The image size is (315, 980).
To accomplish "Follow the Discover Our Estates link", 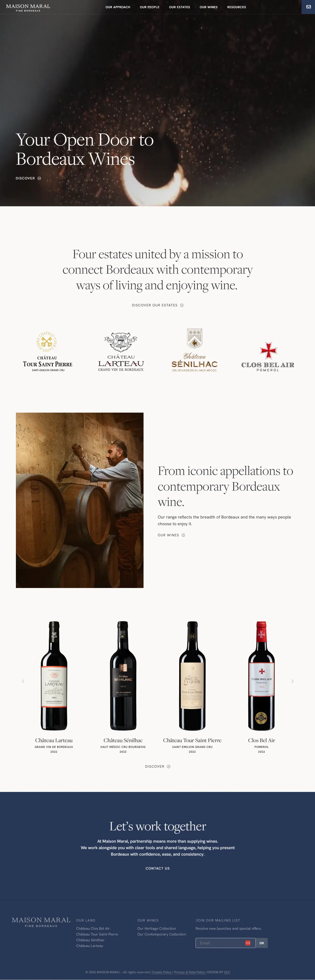I will [158, 305].
